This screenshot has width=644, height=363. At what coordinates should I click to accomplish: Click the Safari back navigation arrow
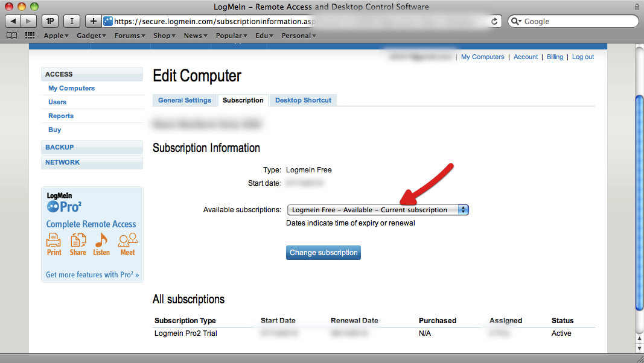coord(13,21)
